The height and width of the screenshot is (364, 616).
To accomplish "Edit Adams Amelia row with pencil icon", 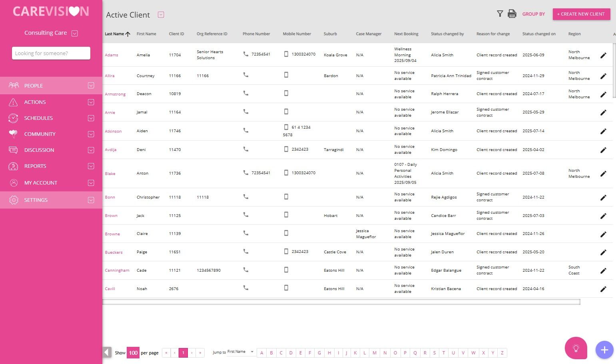I will click(x=603, y=55).
